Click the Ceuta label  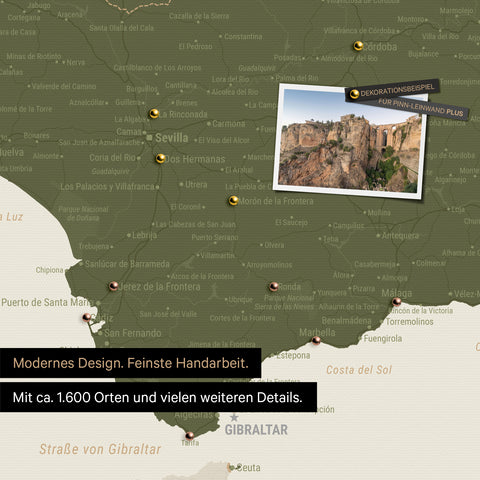click(249, 468)
